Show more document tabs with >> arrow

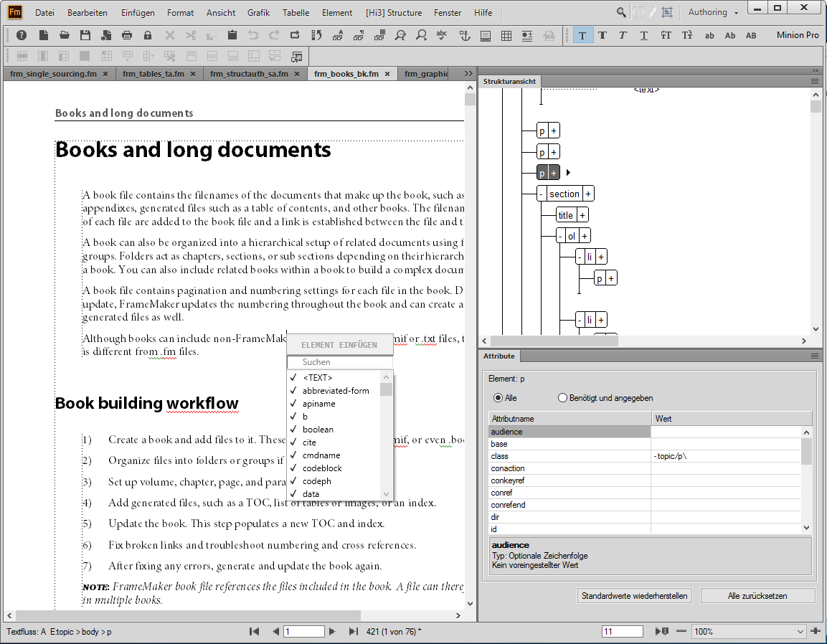click(x=468, y=73)
